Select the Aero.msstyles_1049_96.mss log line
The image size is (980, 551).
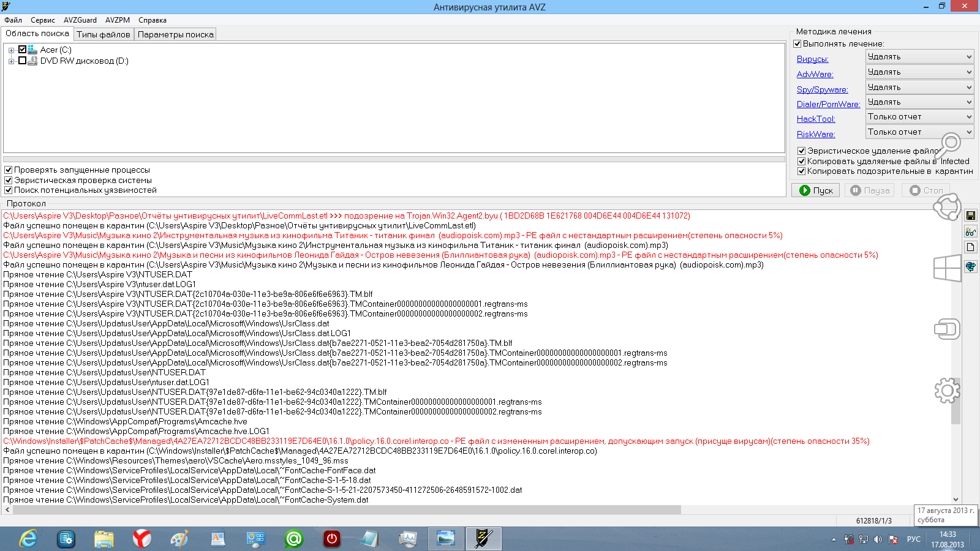[x=176, y=461]
